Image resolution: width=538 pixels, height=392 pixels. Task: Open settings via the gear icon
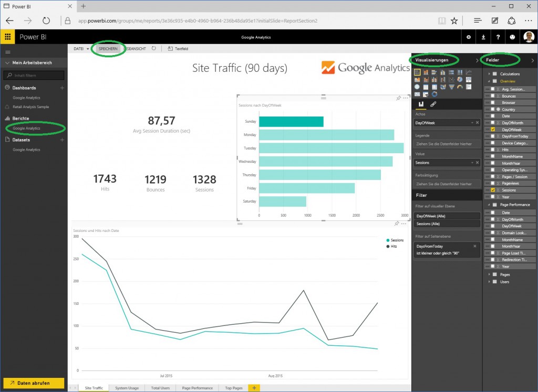[x=469, y=37]
